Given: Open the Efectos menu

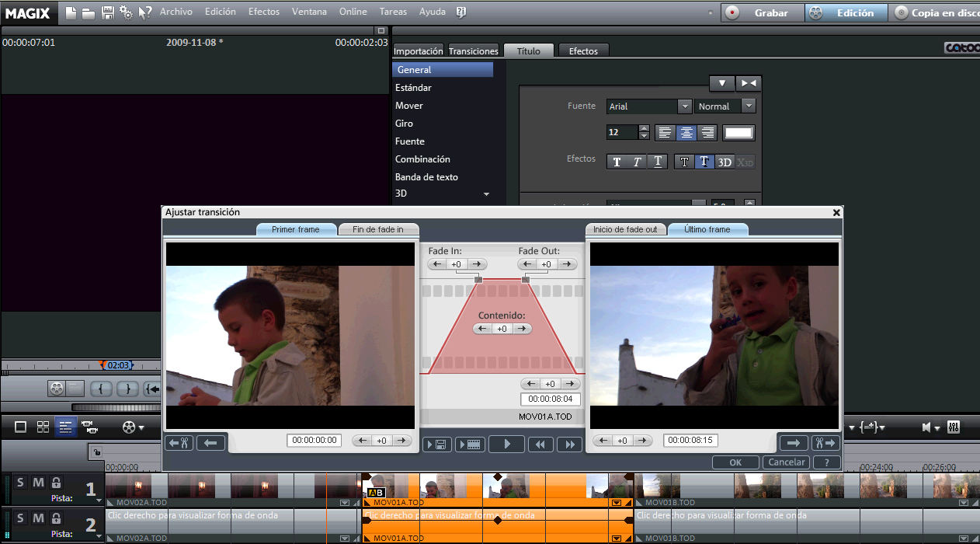Looking at the screenshot, I should point(264,12).
